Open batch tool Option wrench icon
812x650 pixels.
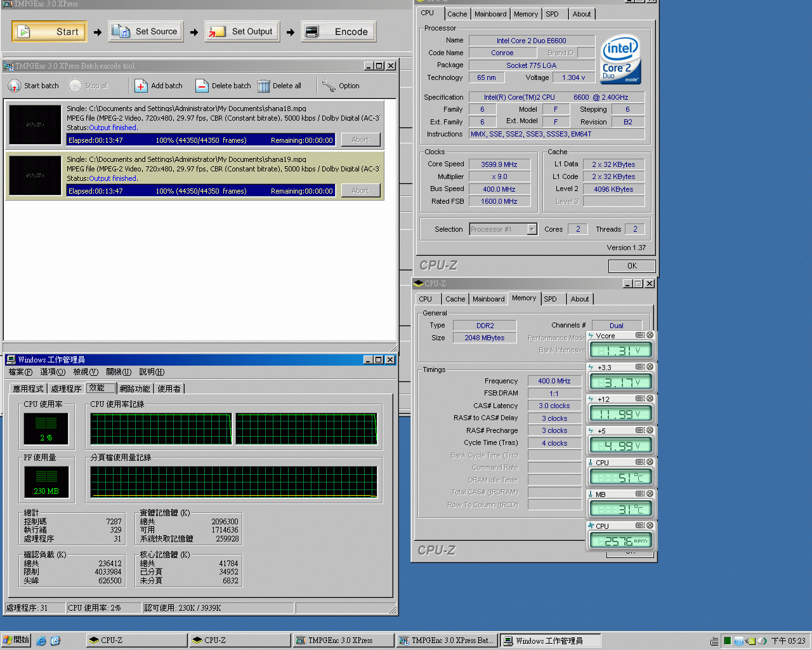tap(328, 86)
